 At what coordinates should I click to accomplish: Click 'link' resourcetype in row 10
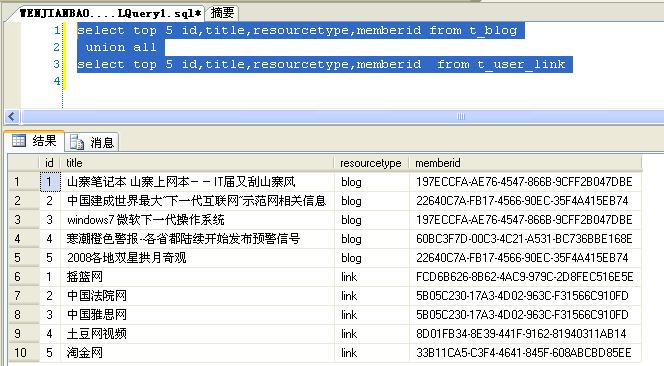[x=371, y=352]
